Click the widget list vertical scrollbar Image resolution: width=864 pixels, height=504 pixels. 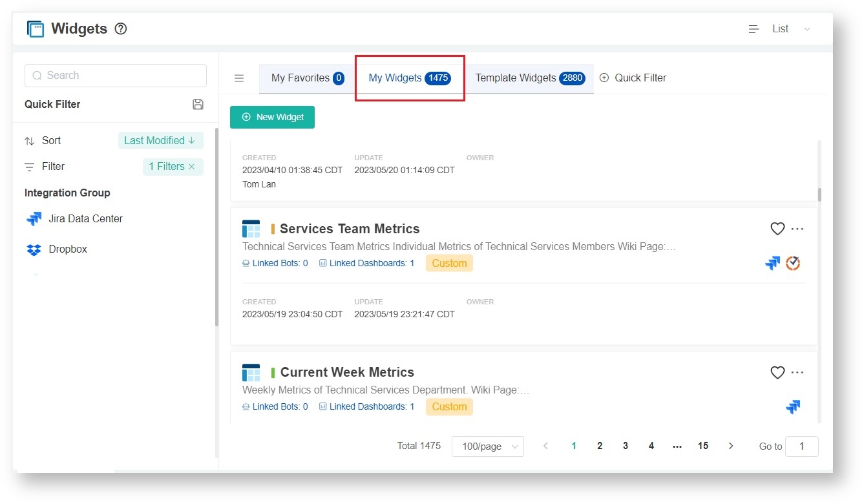pyautogui.click(x=819, y=194)
